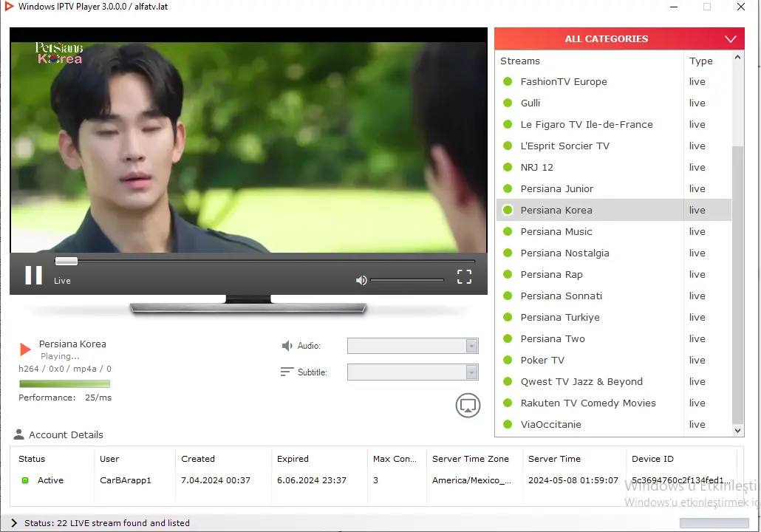Screen dimensions: 761x532
Task: Click the Account Details person icon
Action: click(x=19, y=434)
